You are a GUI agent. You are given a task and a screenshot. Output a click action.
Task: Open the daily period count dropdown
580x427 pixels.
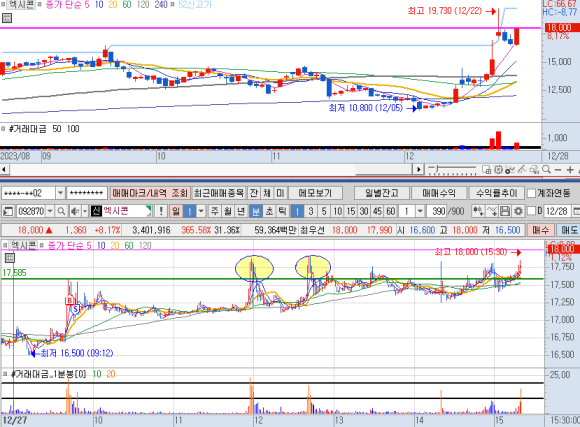click(201, 211)
